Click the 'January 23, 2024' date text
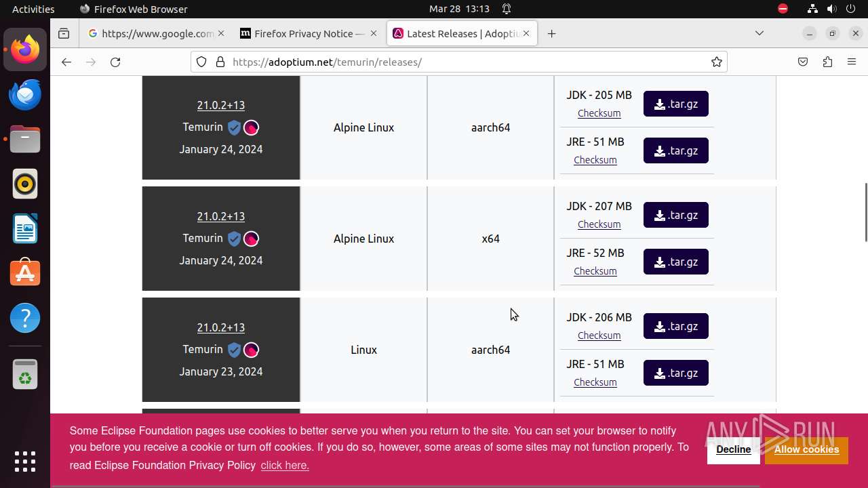868x488 pixels. click(221, 371)
